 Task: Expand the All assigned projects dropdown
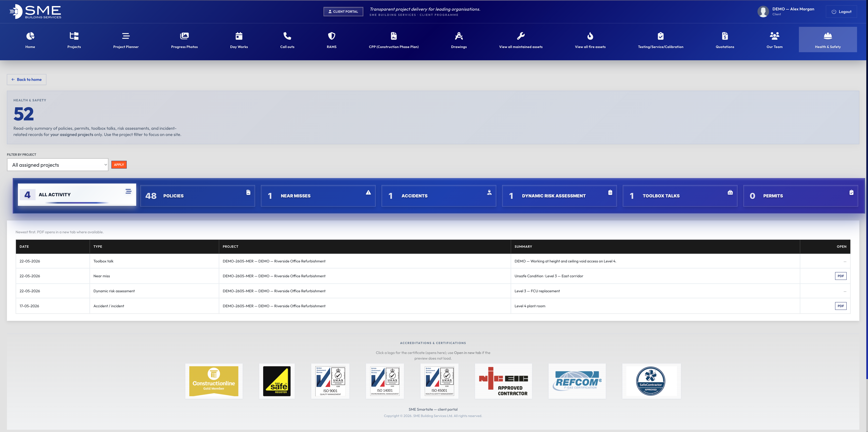[58, 165]
